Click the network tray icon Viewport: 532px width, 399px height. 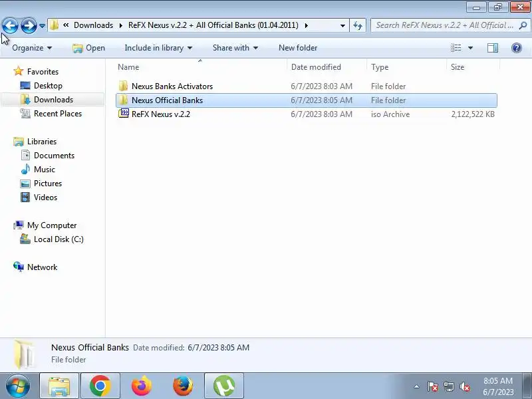coord(448,386)
